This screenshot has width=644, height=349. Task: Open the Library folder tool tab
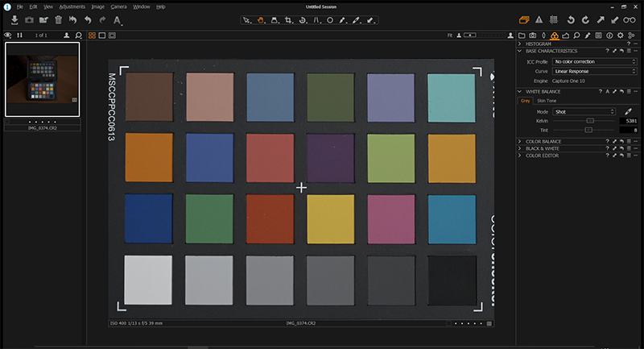coord(522,35)
